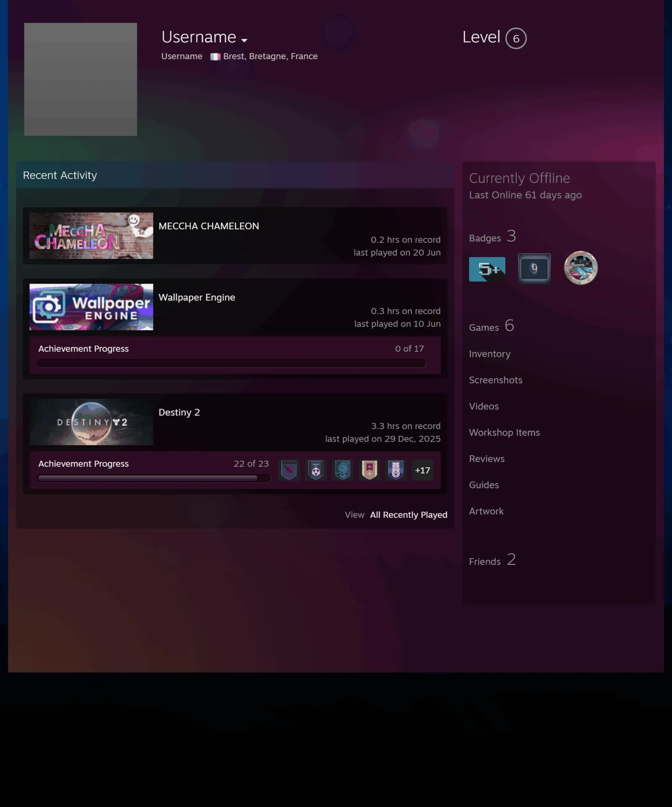View All Recently Played games
Image resolution: width=672 pixels, height=807 pixels.
[x=409, y=515]
